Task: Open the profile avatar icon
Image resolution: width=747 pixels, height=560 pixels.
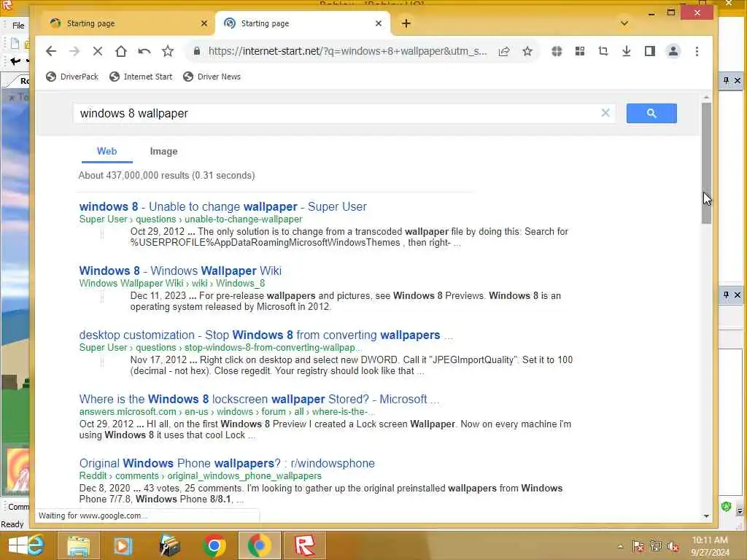Action: coord(673,51)
